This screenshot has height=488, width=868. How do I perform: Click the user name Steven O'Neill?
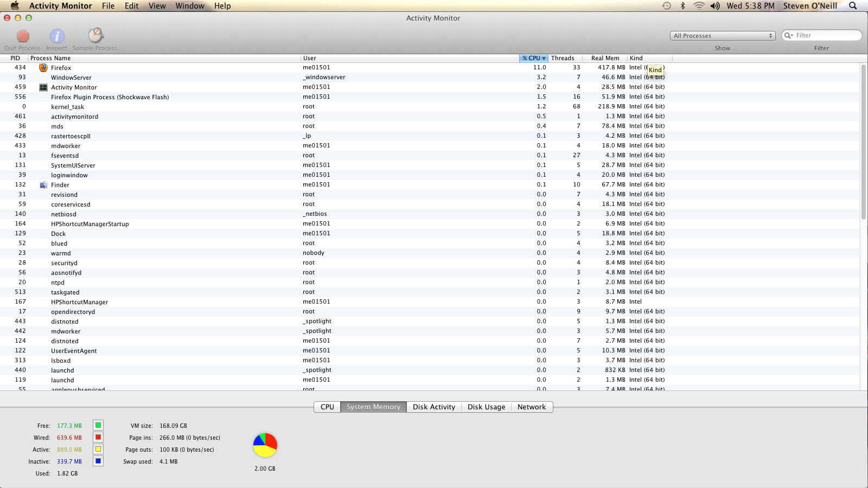(810, 5)
